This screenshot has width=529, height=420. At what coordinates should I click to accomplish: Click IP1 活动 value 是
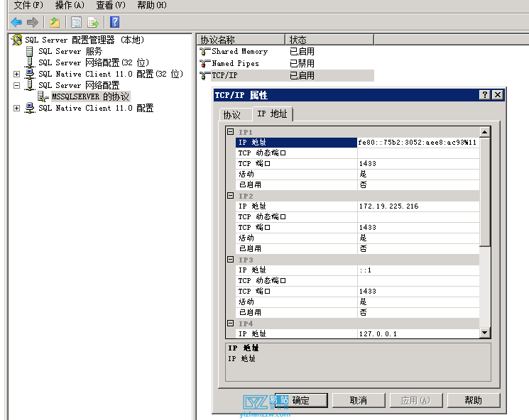(418, 174)
